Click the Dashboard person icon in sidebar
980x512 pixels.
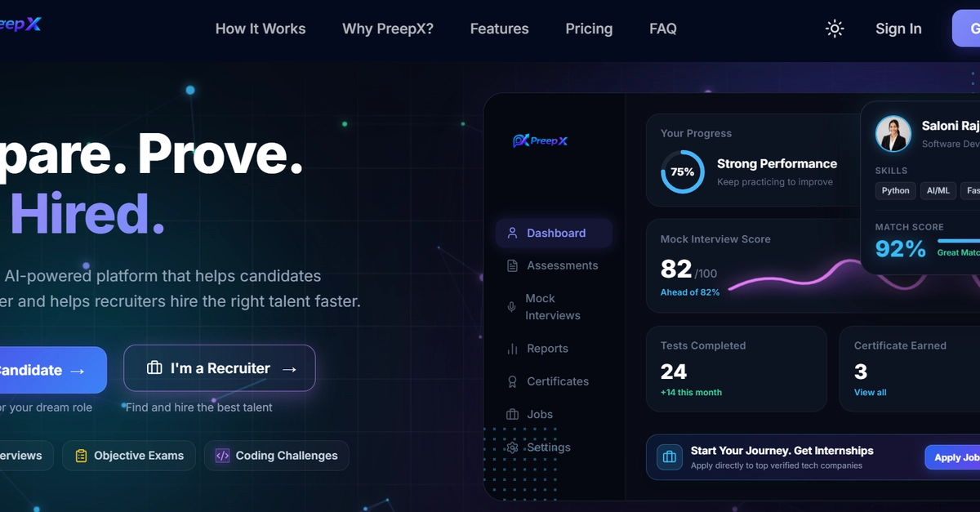click(x=512, y=233)
